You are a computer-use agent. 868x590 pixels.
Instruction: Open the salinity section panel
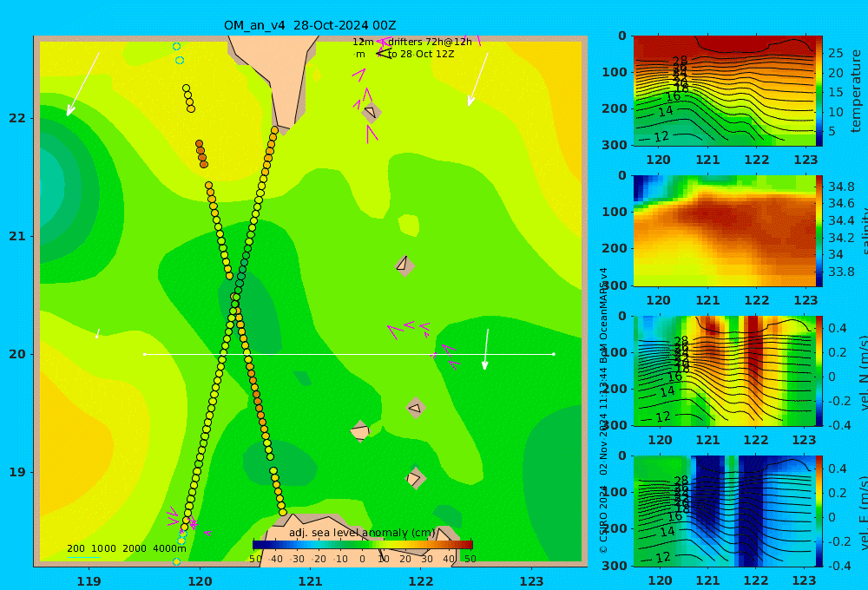coord(724,231)
